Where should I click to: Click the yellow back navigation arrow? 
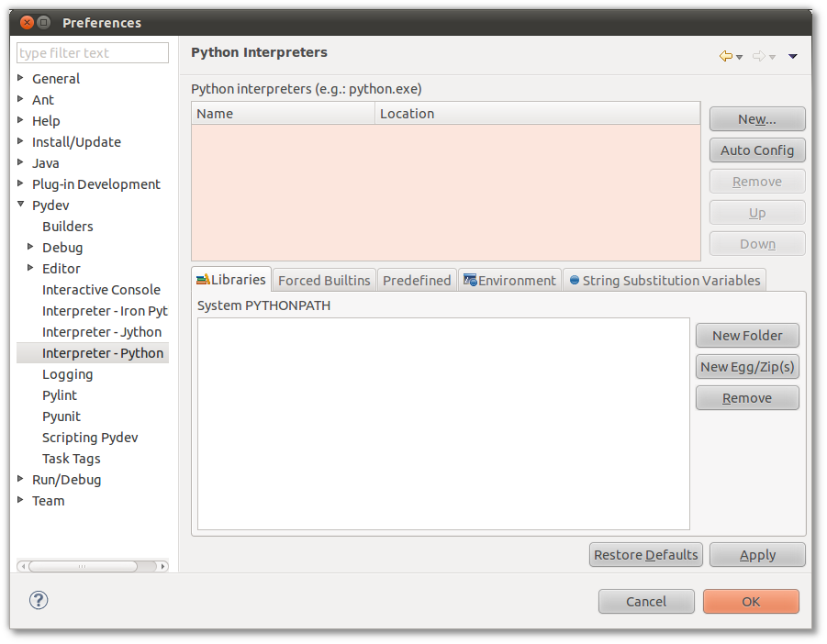[x=725, y=56]
